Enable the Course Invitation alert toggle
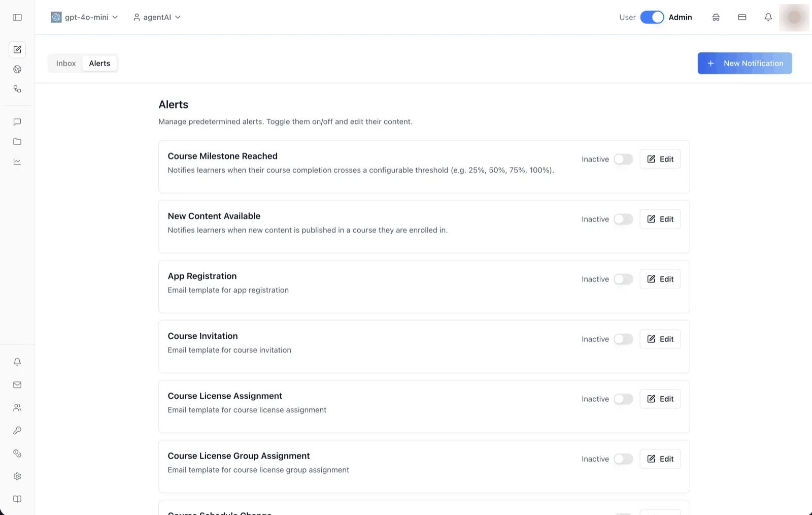812x515 pixels. click(623, 339)
